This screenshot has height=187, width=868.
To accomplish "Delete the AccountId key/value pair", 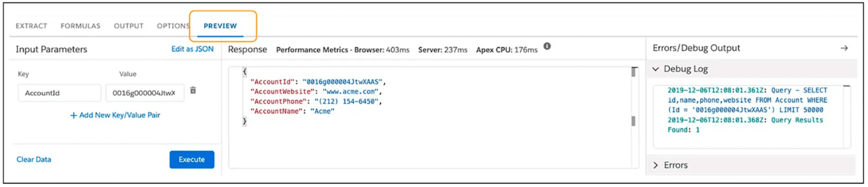I will click(193, 91).
